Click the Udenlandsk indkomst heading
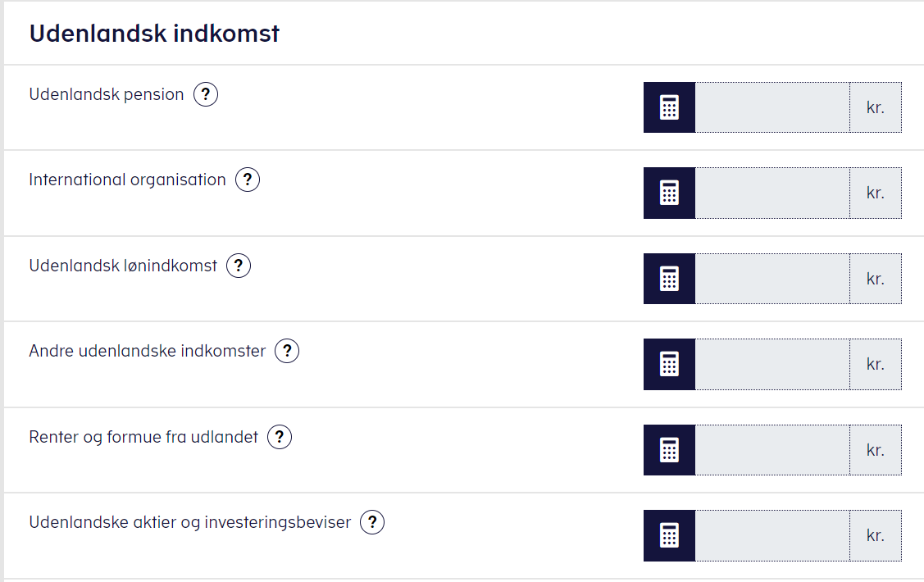 [x=154, y=34]
